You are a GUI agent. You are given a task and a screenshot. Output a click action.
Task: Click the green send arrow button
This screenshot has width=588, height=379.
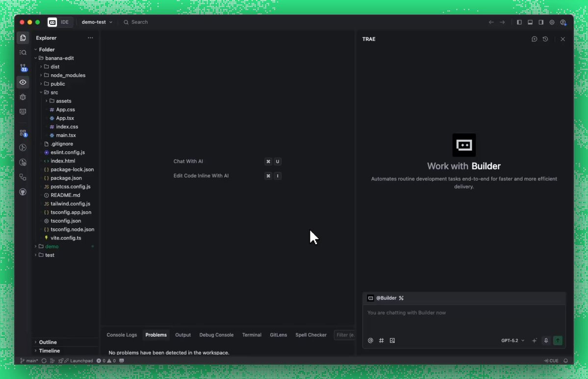click(x=558, y=340)
